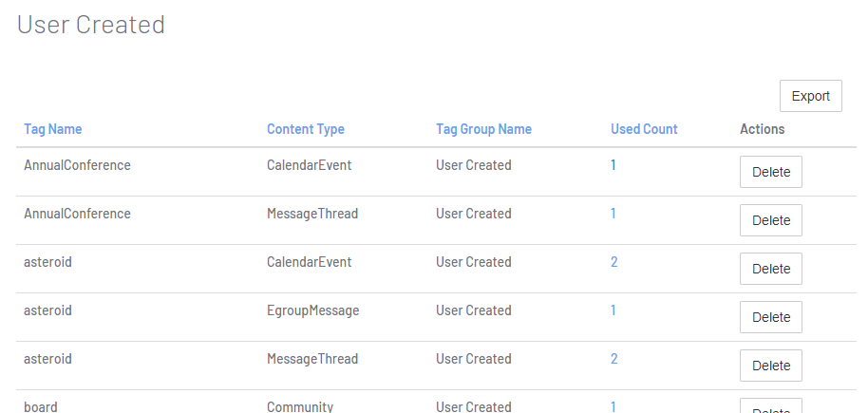868x413 pixels.
Task: Delete the asteroid EgroupMessage tag
Action: pos(770,317)
